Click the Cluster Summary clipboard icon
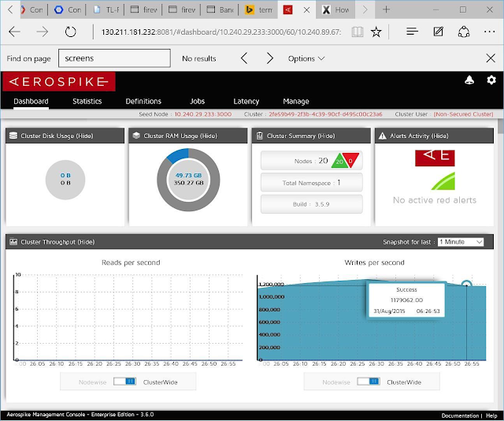 click(259, 136)
